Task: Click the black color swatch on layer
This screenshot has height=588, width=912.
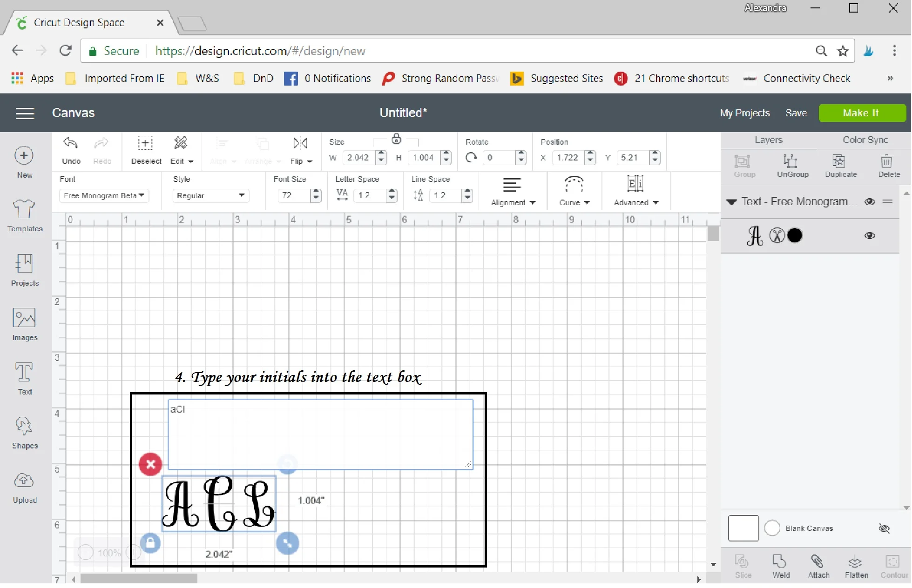Action: point(795,235)
